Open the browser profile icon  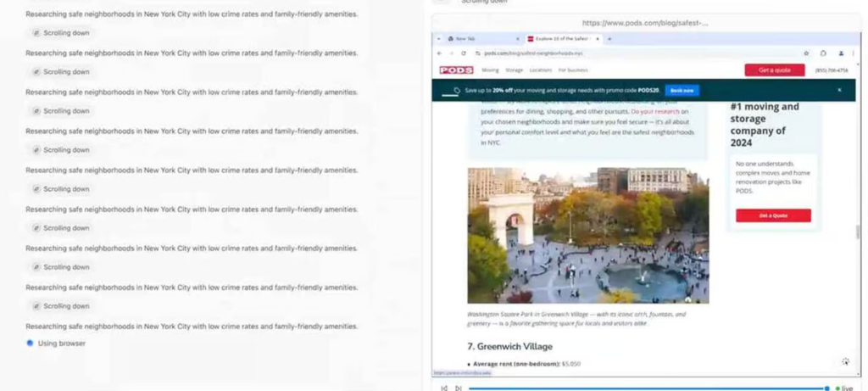(841, 53)
